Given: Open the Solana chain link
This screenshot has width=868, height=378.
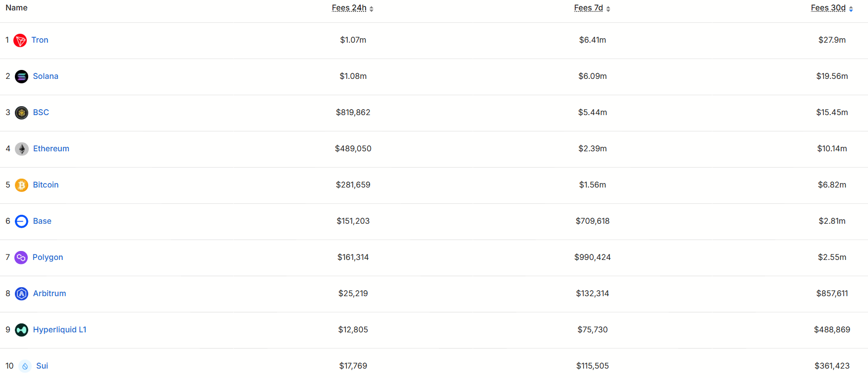Looking at the screenshot, I should pos(46,76).
